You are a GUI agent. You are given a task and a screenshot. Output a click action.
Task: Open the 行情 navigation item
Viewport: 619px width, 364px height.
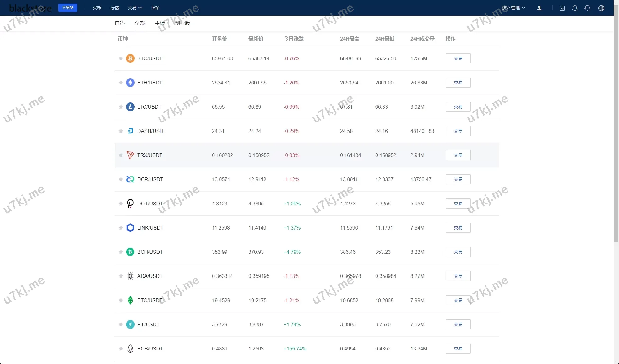point(115,8)
